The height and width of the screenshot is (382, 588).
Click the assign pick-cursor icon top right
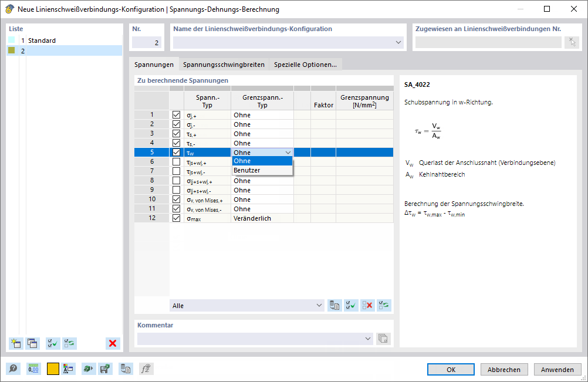(572, 42)
